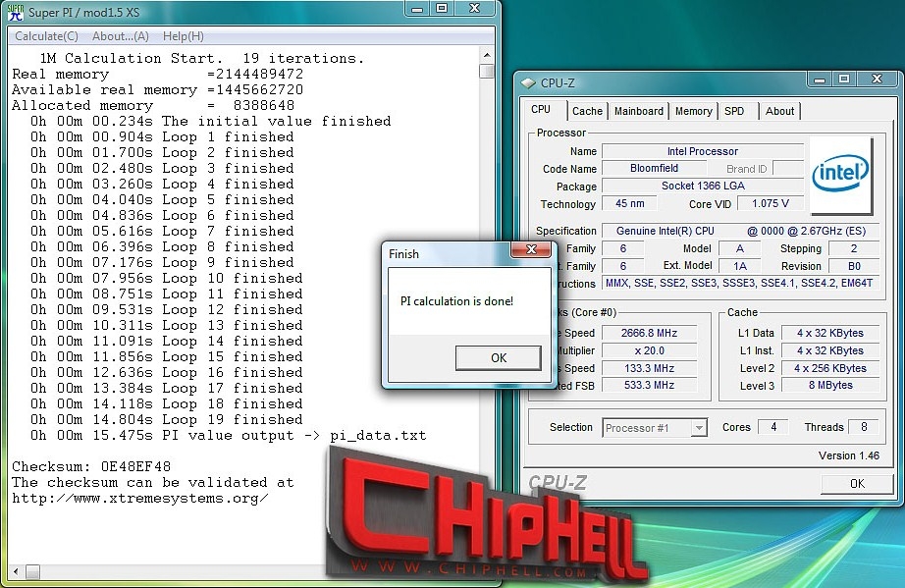The height and width of the screenshot is (588, 905).
Task: Switch to the Mainboard tab in CPU-Z
Action: click(638, 111)
